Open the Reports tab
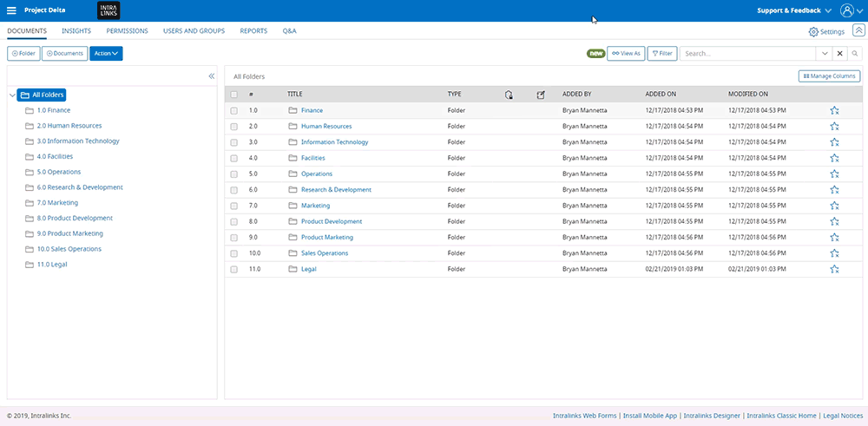This screenshot has height=426, width=868. pyautogui.click(x=253, y=31)
